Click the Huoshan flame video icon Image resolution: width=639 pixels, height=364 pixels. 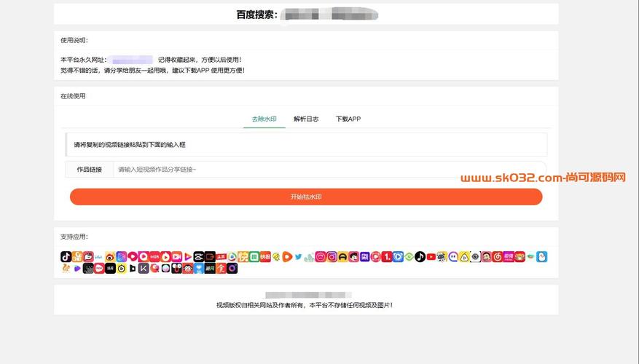click(x=166, y=256)
